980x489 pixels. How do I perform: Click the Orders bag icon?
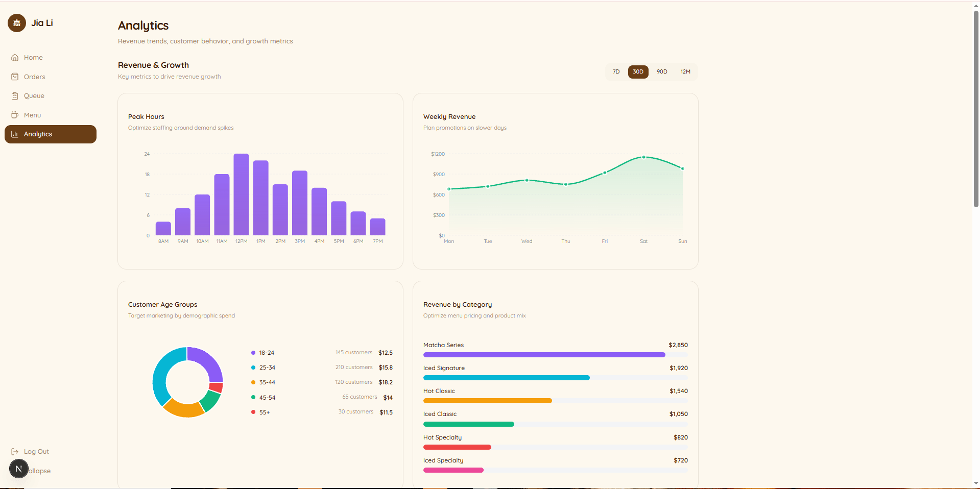coord(15,77)
